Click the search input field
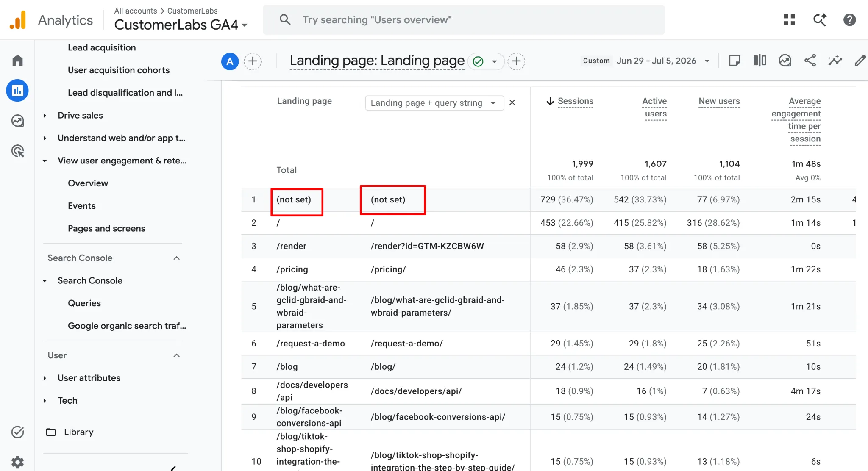The image size is (868, 471). (x=464, y=20)
